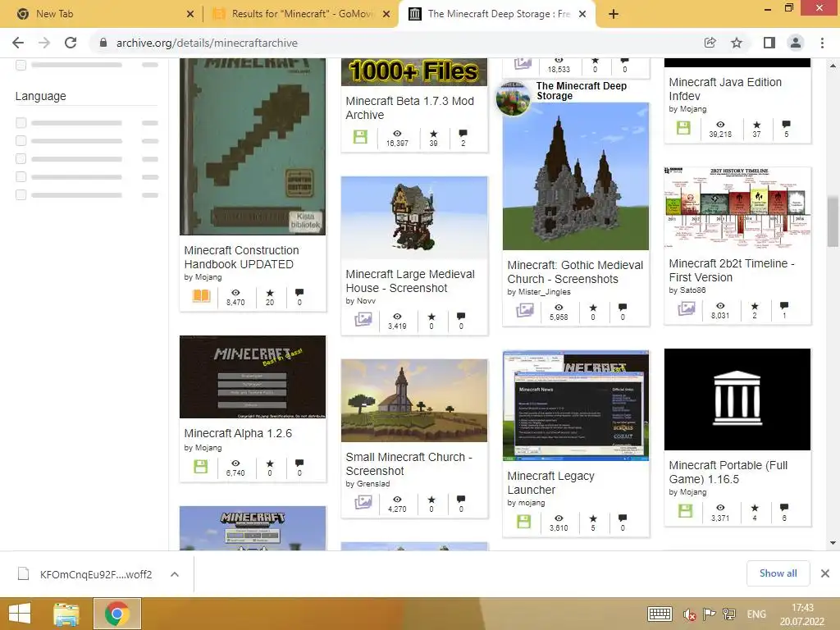Click the scrollbar down arrow
840x630 pixels.
pyautogui.click(x=833, y=543)
